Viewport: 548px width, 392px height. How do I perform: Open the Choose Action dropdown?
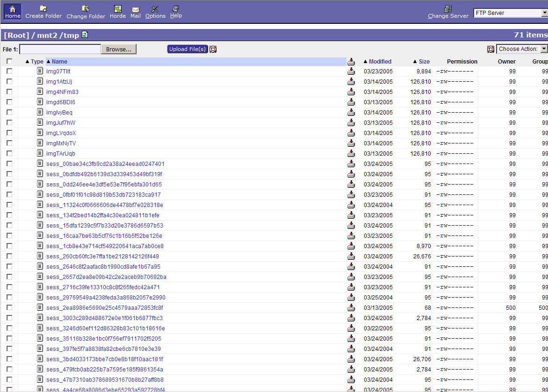[x=522, y=49]
